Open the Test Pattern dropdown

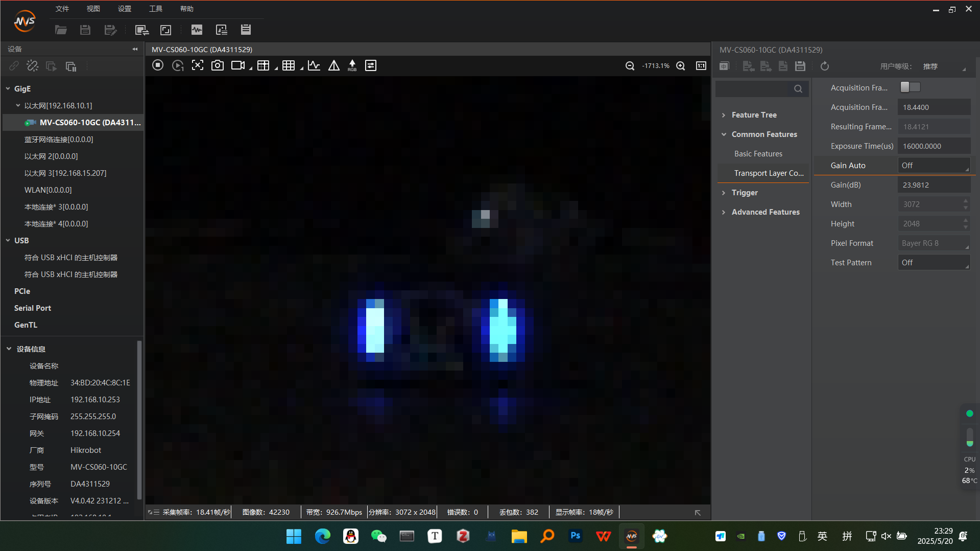934,263
